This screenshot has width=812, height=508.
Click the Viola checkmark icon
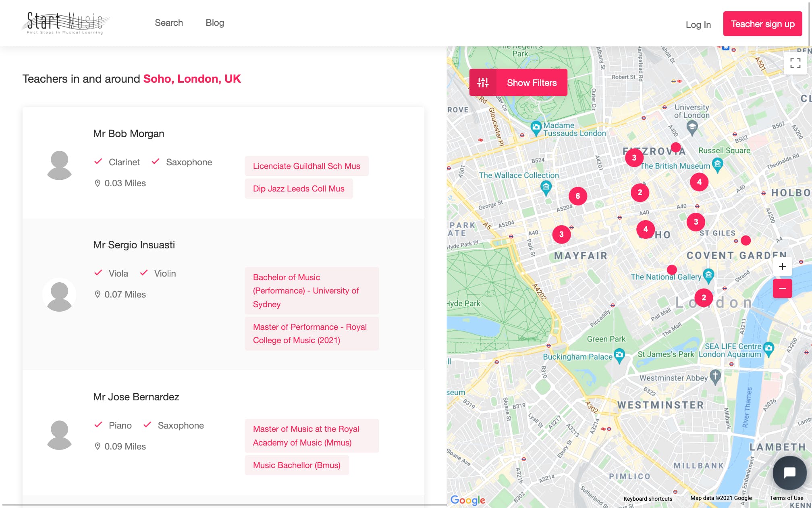pos(98,273)
